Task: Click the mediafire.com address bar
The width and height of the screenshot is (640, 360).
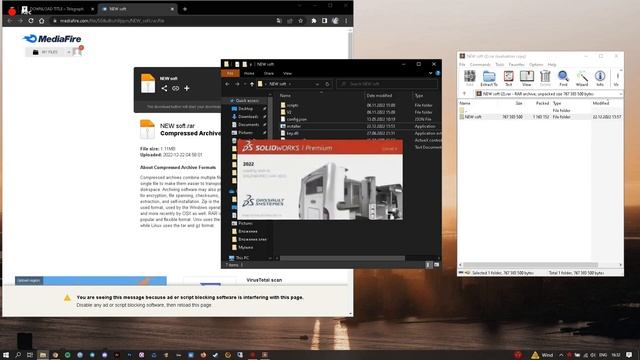Action: click(x=163, y=20)
